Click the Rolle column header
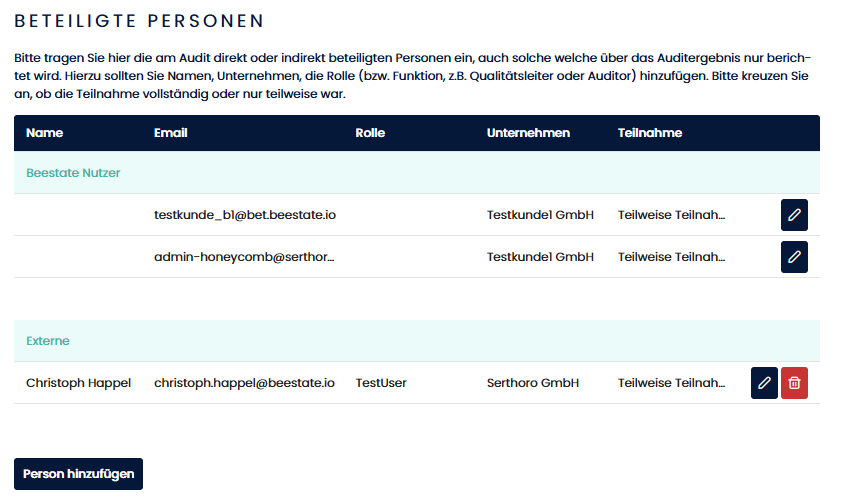Screen dimensions: 850x498 pyautogui.click(x=370, y=133)
